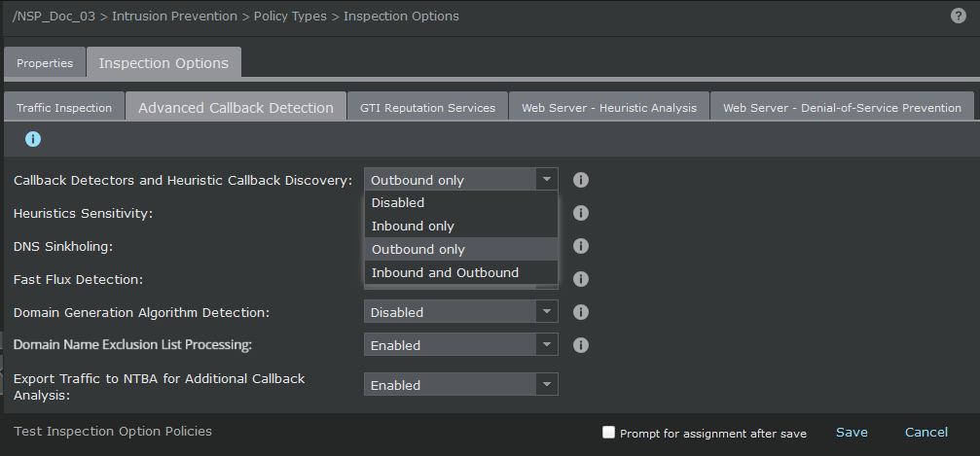
Task: Choose Outbound only in the dropdown list
Action: (x=460, y=249)
